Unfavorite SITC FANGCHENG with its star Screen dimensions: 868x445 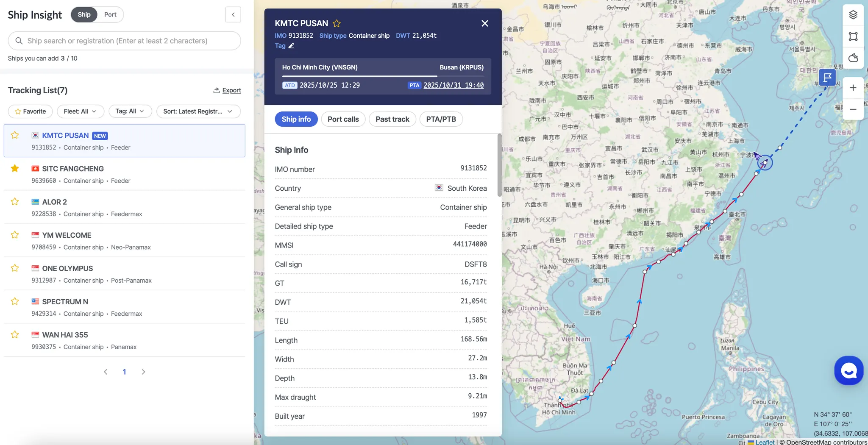coord(15,168)
